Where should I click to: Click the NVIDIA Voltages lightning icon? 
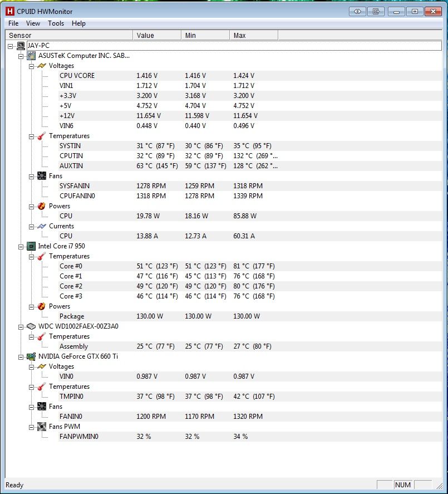pos(42,366)
